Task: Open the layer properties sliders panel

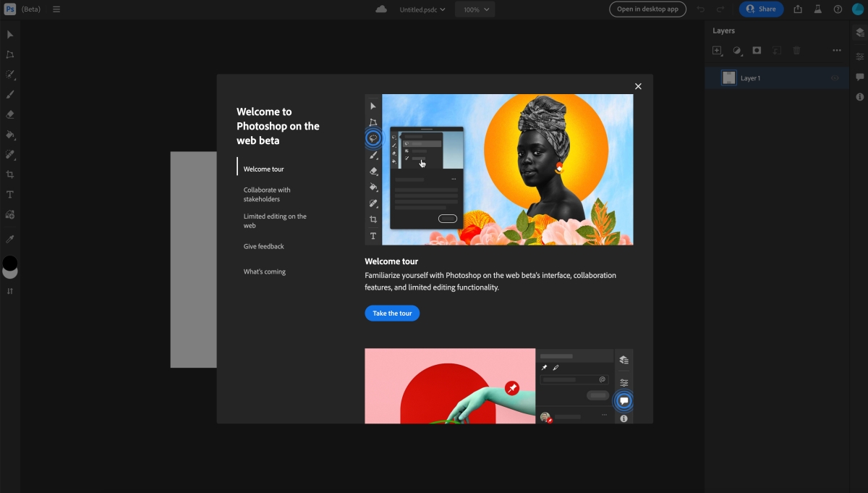Action: click(860, 56)
